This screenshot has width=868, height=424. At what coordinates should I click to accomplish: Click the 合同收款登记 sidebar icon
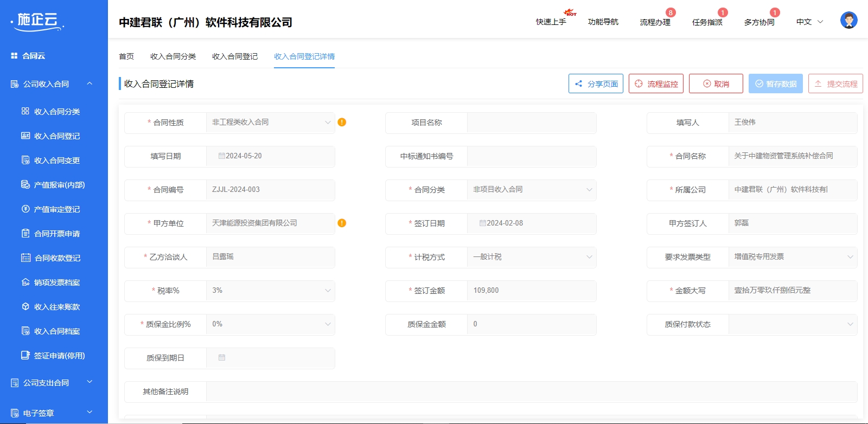tap(25, 258)
